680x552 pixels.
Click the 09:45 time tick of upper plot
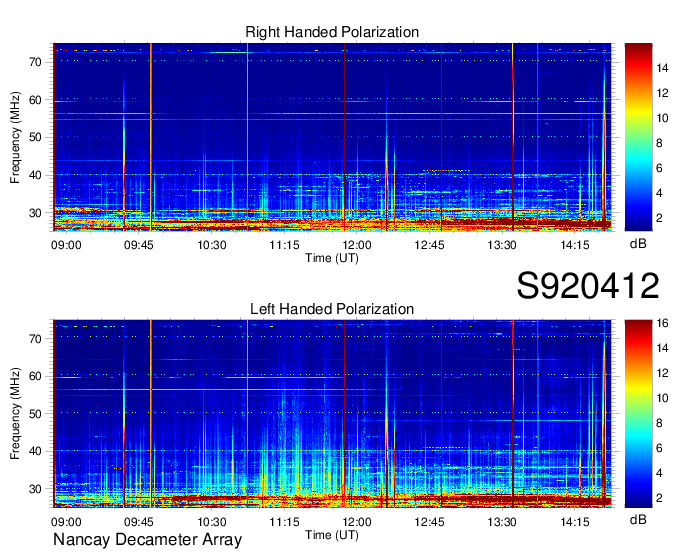pyautogui.click(x=139, y=245)
